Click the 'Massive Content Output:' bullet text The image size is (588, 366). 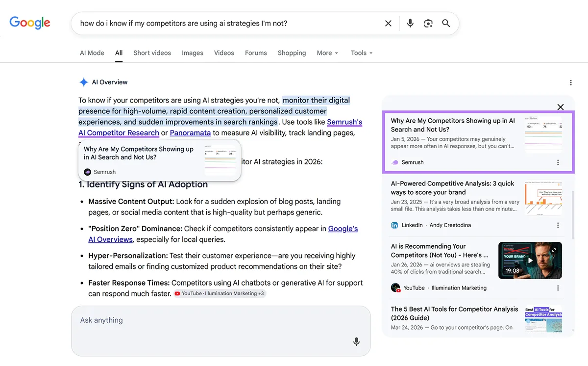pos(131,202)
